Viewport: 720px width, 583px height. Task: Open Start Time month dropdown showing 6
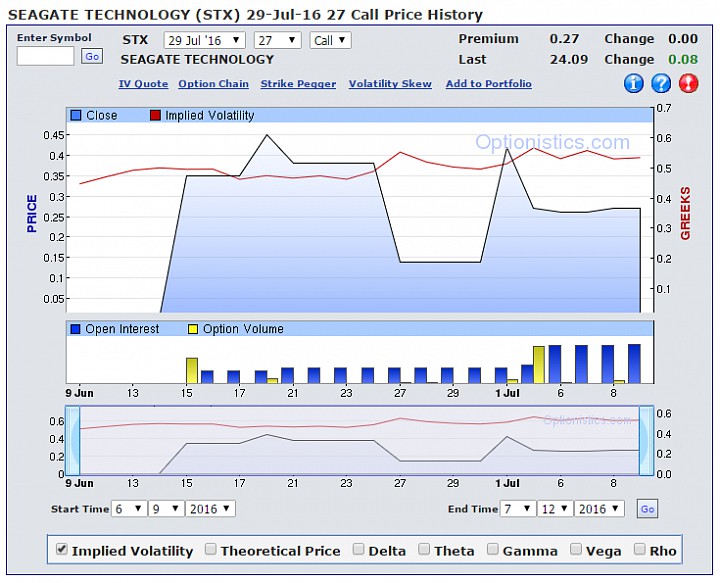(x=129, y=509)
